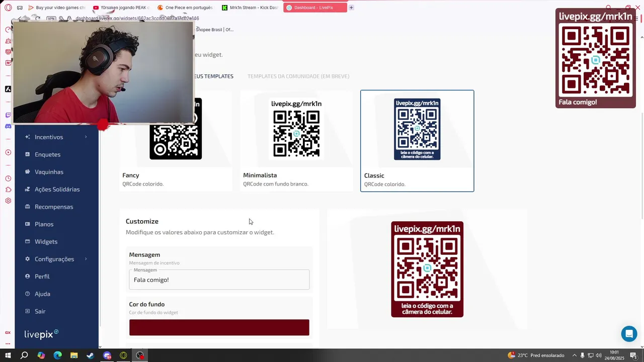Switch to Buy your video games tab
644x362 pixels.
[x=56, y=8]
